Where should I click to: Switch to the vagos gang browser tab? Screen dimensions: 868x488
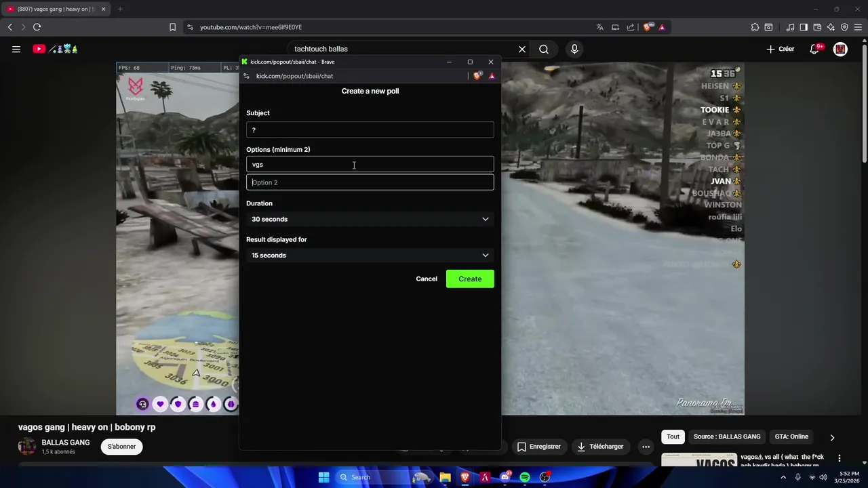[54, 9]
